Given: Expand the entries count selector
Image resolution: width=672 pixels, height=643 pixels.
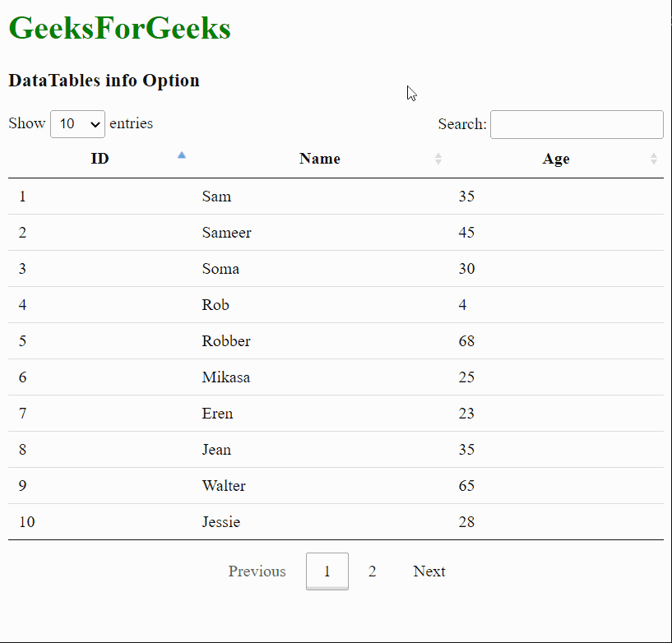Looking at the screenshot, I should click(x=77, y=123).
